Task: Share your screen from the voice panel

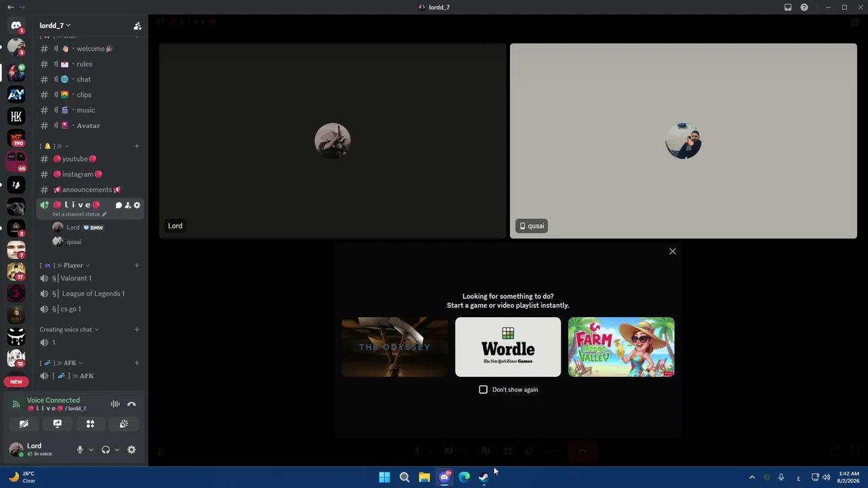Action: point(57,424)
